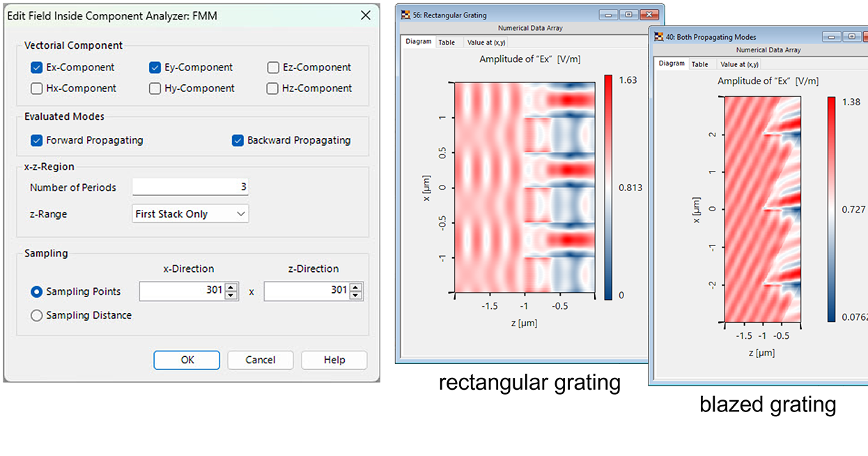Enable the Ez-Component checkbox
The height and width of the screenshot is (456, 868).
click(x=272, y=67)
